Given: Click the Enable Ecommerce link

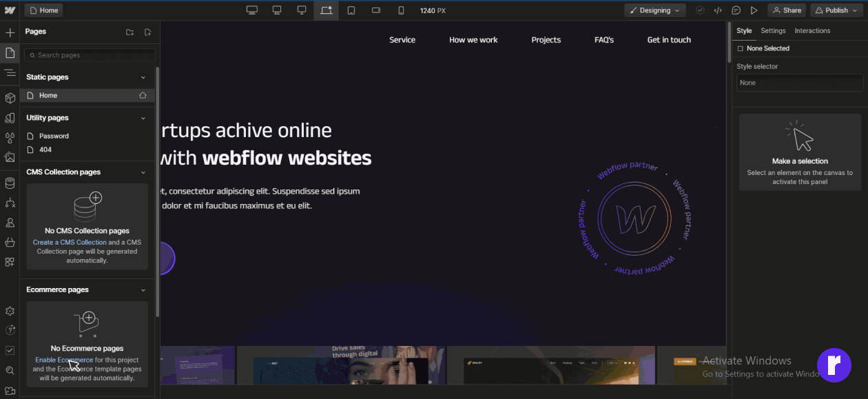Looking at the screenshot, I should coord(64,360).
